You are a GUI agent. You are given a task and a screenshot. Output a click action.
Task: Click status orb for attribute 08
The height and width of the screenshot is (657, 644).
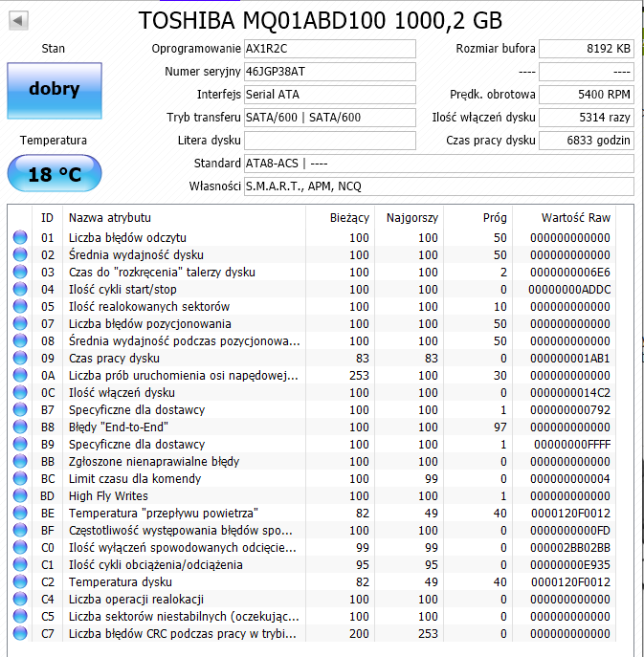20,340
